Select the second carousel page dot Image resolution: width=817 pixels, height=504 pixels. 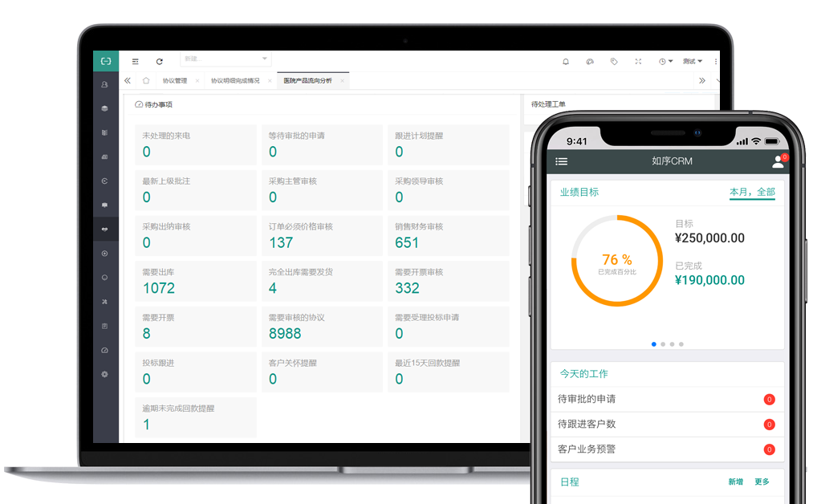coord(663,344)
